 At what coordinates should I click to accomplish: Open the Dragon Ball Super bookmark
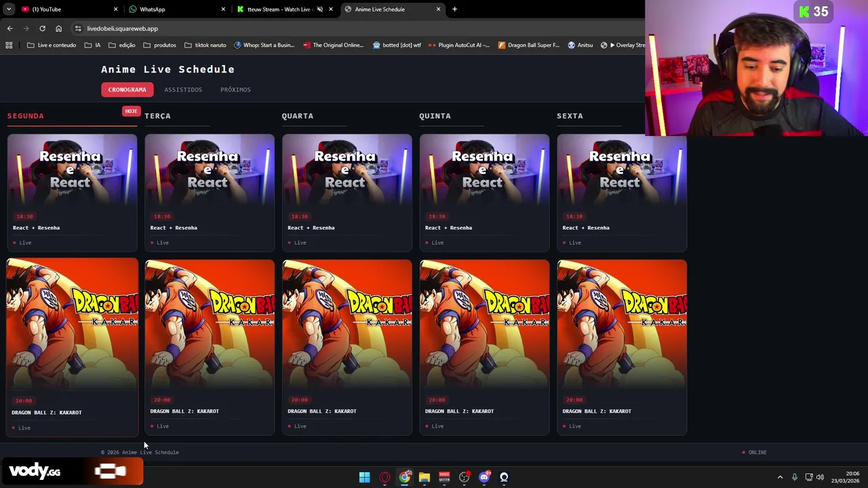pyautogui.click(x=529, y=45)
